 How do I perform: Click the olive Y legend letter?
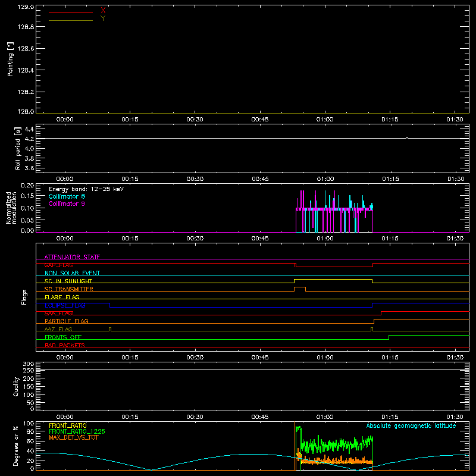[x=103, y=18]
